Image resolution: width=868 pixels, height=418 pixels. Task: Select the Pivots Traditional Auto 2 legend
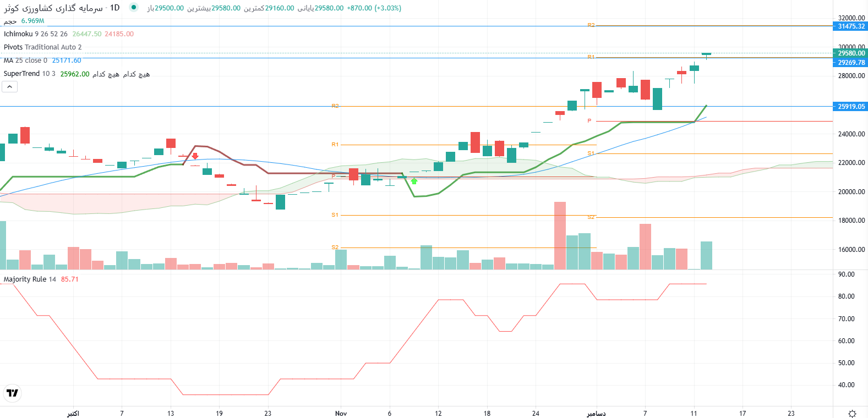click(x=42, y=47)
